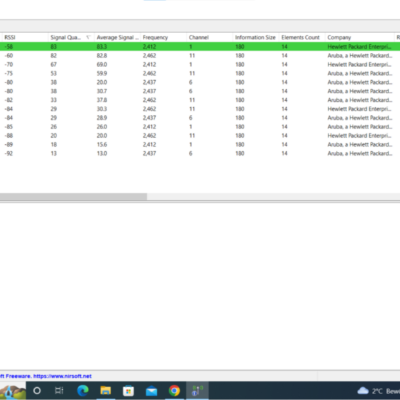The image size is (400, 400).
Task: Click the company cell in the -60 row
Action: (x=359, y=56)
